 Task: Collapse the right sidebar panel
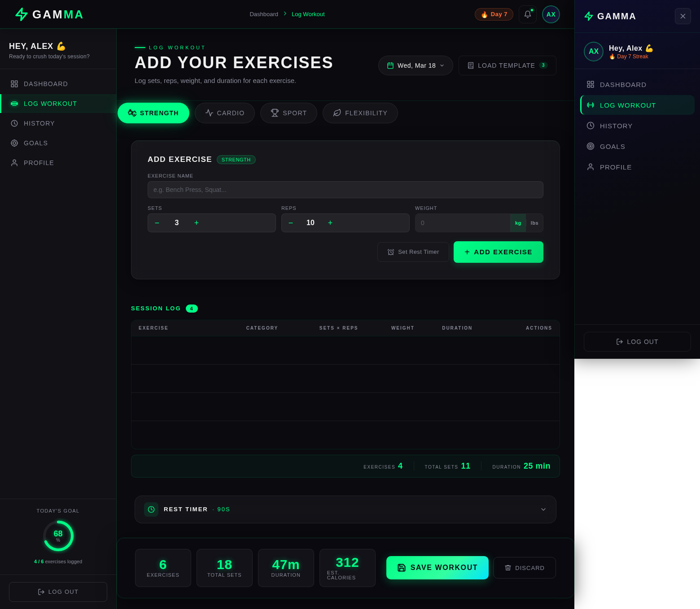682,16
